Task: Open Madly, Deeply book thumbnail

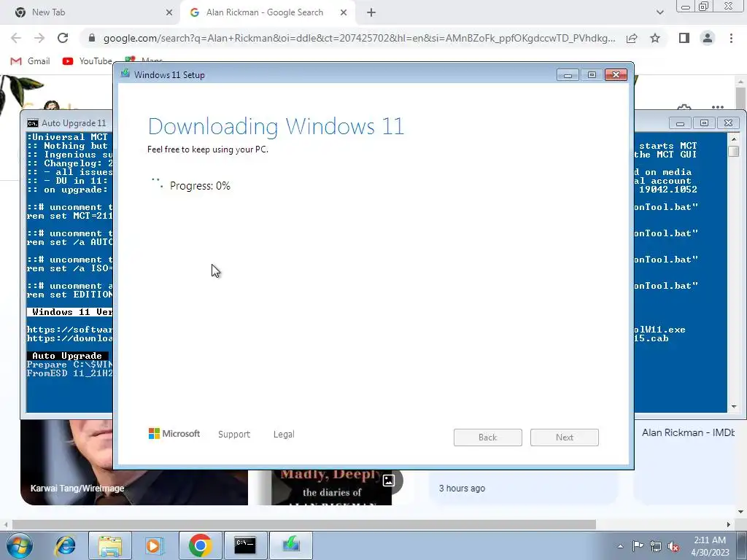Action: pos(331,488)
